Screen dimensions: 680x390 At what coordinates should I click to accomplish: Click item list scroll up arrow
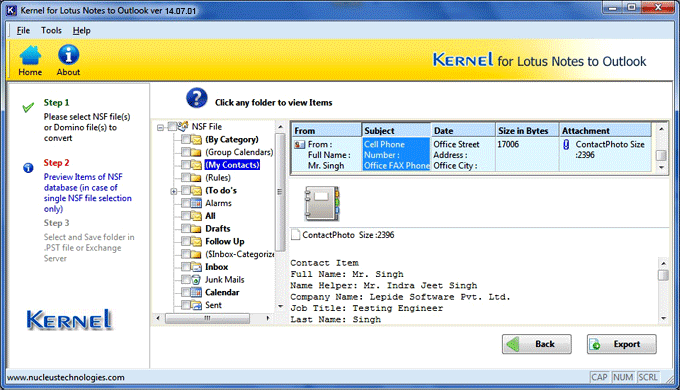point(661,129)
